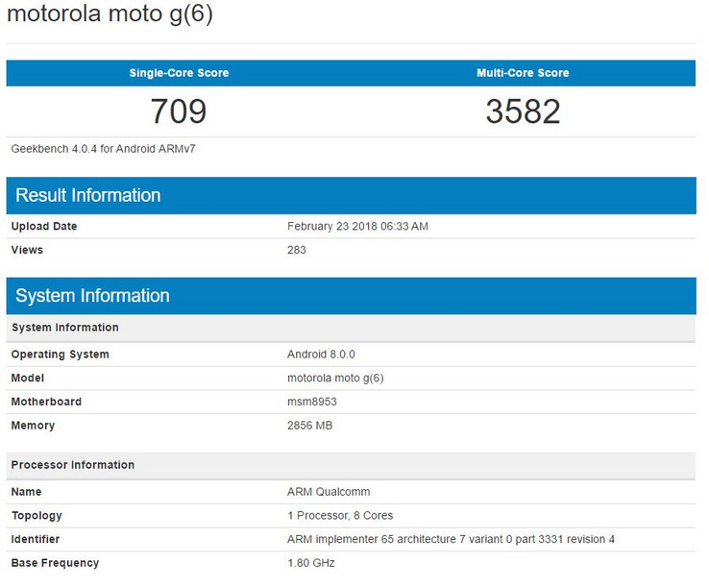Click the Identifier label

(36, 539)
